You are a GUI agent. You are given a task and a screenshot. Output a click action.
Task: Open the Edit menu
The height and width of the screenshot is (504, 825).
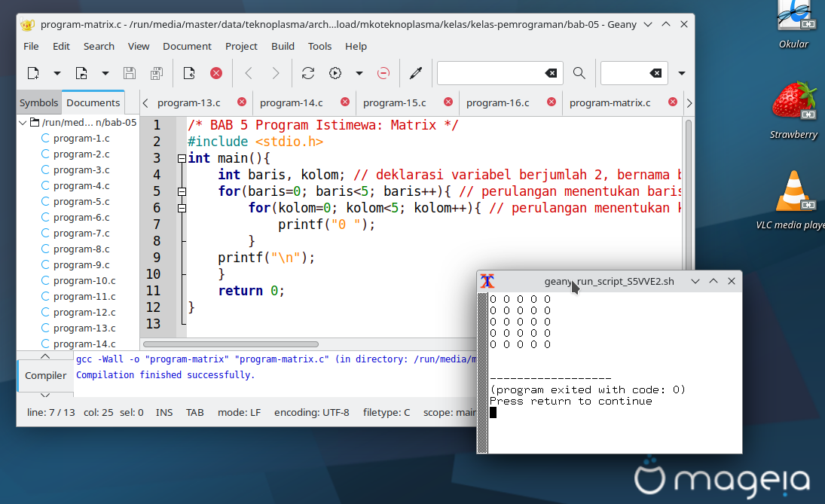tap(61, 46)
